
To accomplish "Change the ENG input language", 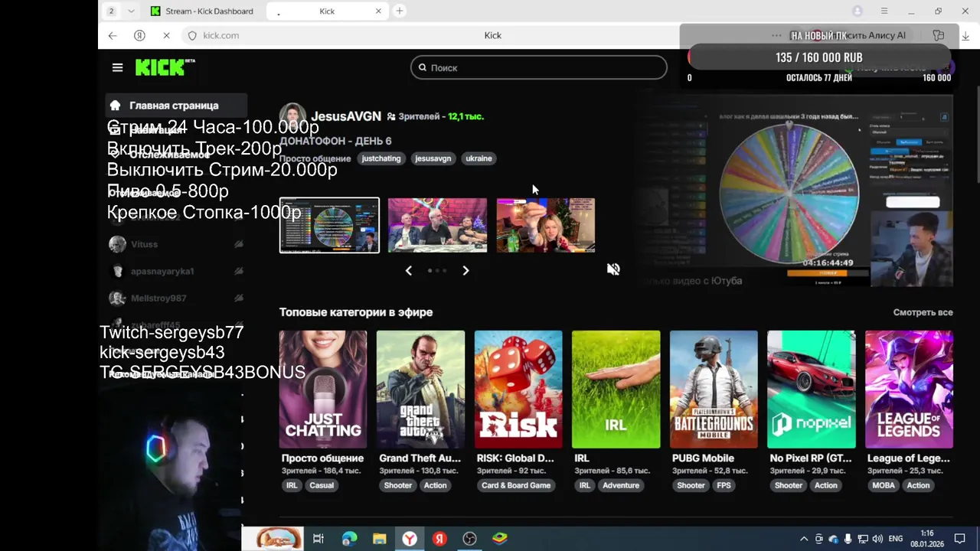I will tap(895, 539).
